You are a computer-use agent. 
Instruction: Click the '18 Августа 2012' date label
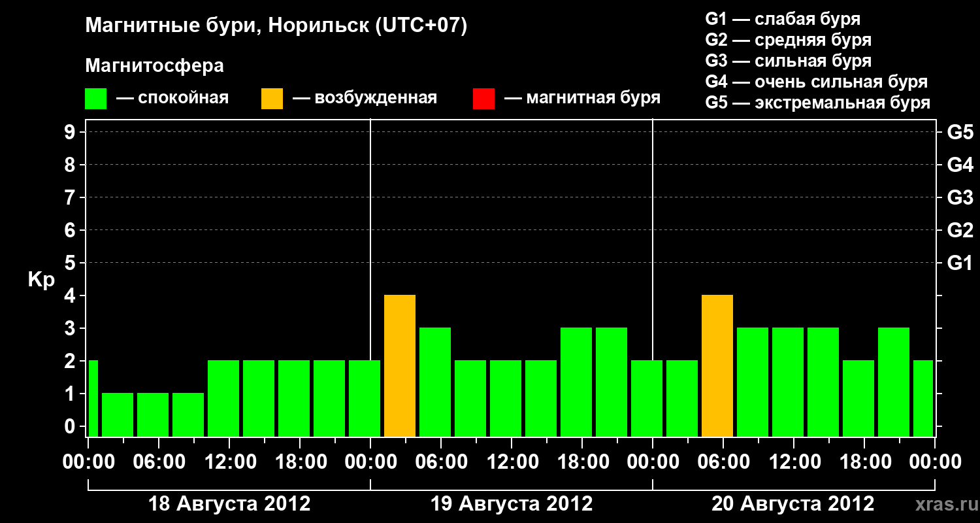229,504
